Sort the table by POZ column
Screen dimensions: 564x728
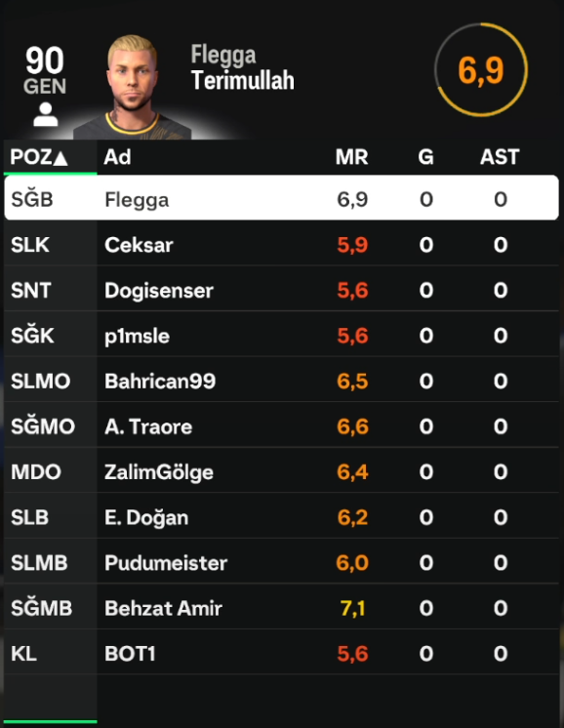[x=39, y=157]
